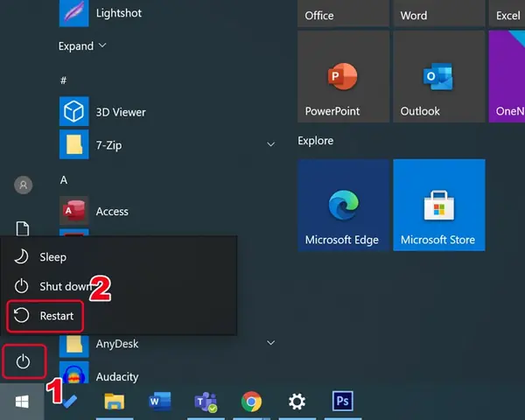Open the Word tile
Viewport: 525px width, 420px height.
click(x=439, y=13)
